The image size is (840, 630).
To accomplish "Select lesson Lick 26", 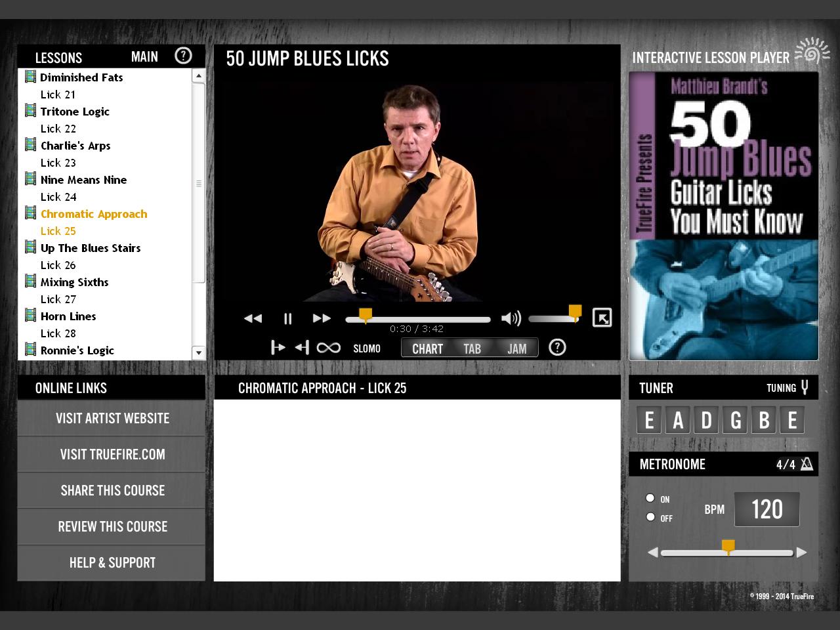I will [x=58, y=265].
